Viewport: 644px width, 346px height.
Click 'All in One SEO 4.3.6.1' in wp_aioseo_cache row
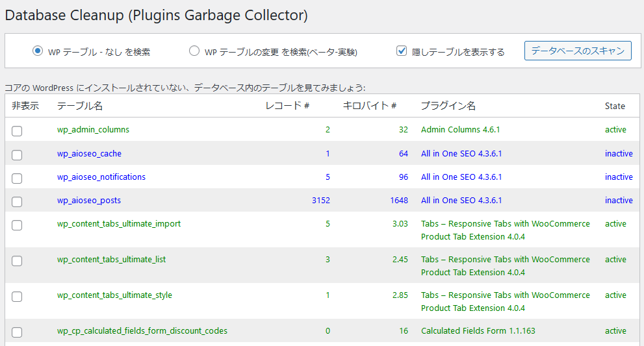[461, 153]
